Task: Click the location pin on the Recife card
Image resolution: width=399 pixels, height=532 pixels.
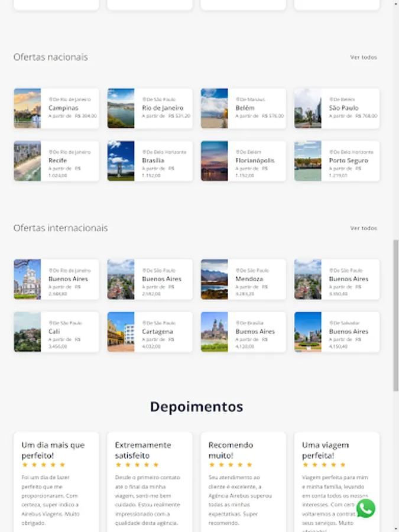Action: pyautogui.click(x=50, y=152)
